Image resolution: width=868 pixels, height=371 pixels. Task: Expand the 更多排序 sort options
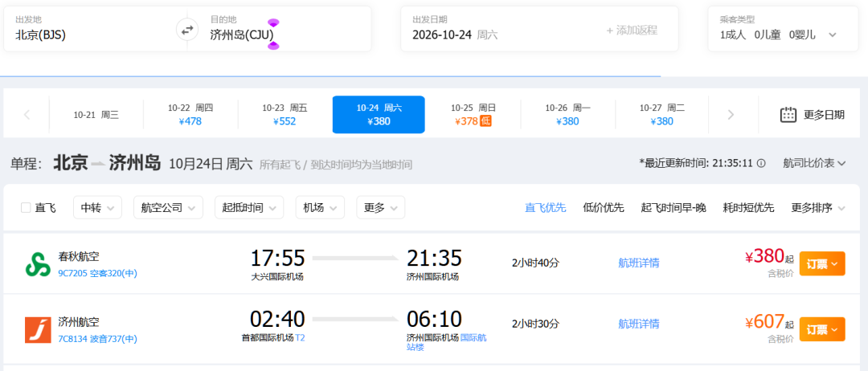pos(818,209)
